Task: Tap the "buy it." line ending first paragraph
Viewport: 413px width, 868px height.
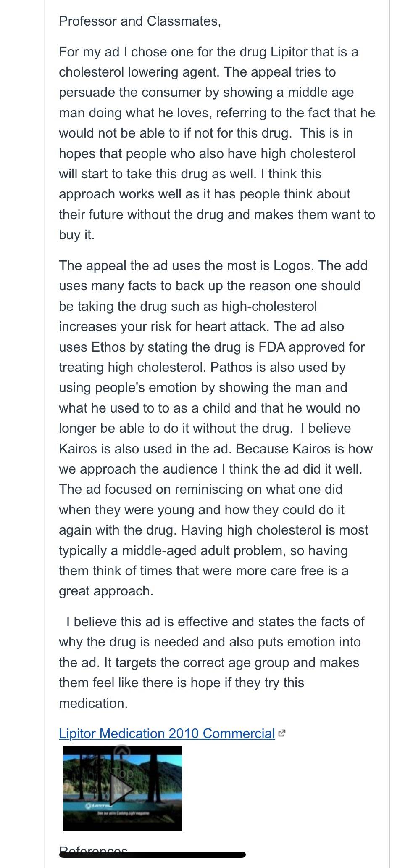Action: (x=77, y=235)
